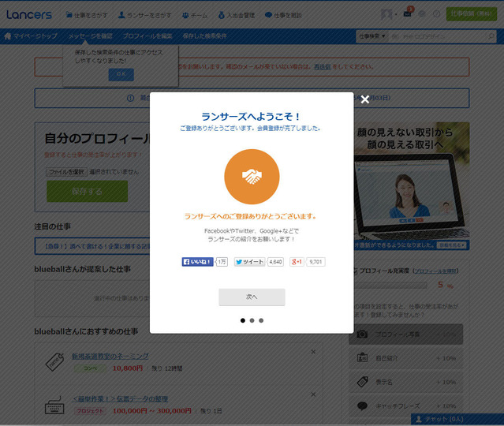Open the user avatar dropdown
Image resolution: width=504 pixels, height=426 pixels.
click(x=389, y=14)
